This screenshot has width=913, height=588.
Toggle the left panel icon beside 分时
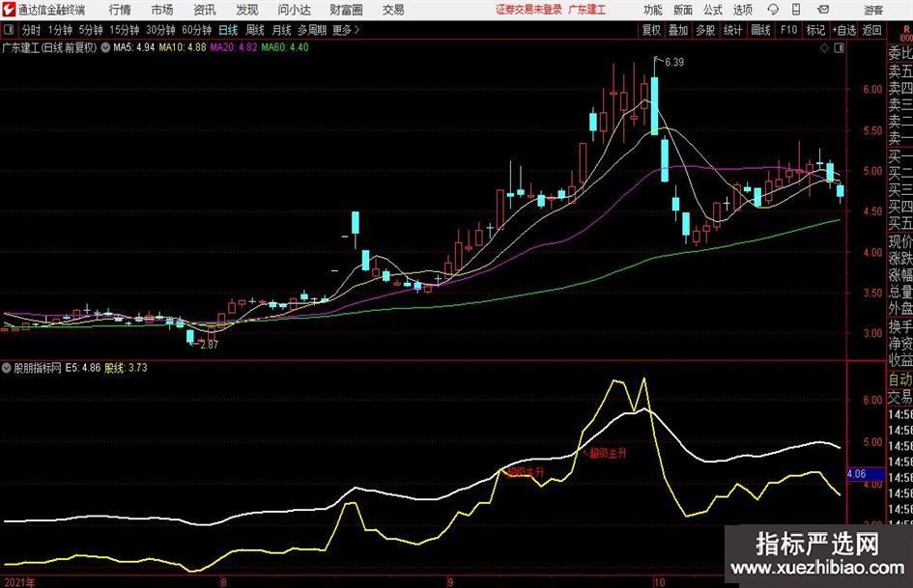point(8,30)
